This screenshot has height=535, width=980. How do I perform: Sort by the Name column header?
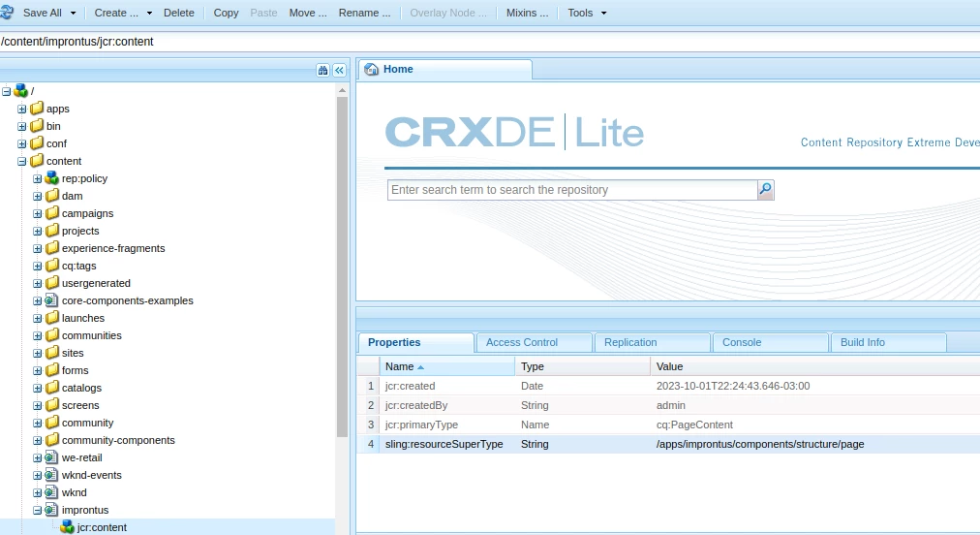(x=446, y=366)
